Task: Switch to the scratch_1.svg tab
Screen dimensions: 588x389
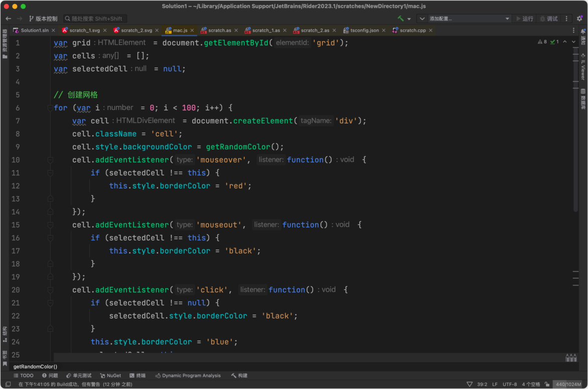Action: coord(85,31)
